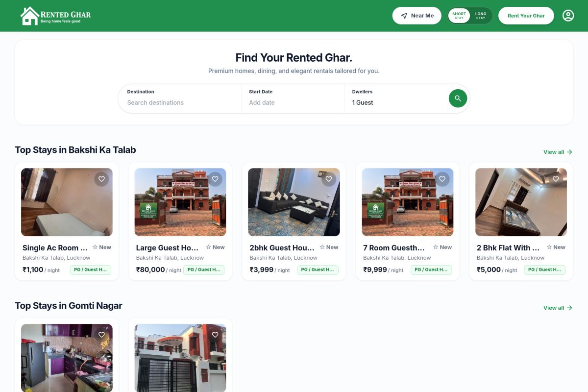Screen dimensions: 588x392
Task: Open 2bhk Guest House sofa photo
Action: click(294, 202)
